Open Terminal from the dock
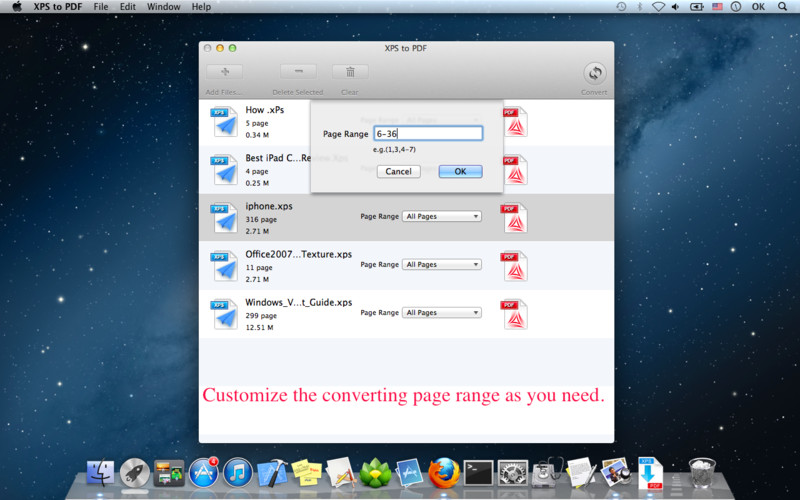800x500 pixels. (478, 472)
